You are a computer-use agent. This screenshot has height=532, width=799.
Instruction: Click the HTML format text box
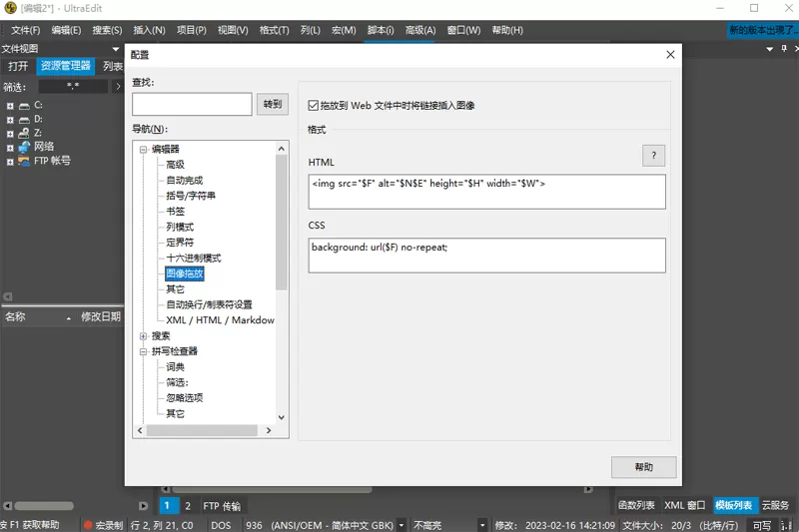tap(486, 192)
